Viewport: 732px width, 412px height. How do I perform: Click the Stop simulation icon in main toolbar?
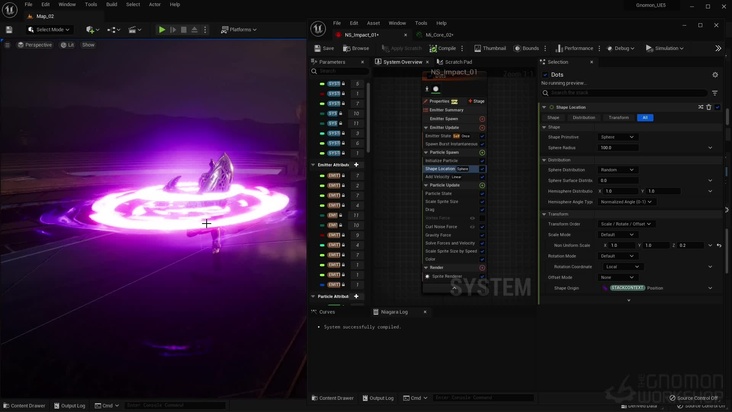click(x=183, y=29)
